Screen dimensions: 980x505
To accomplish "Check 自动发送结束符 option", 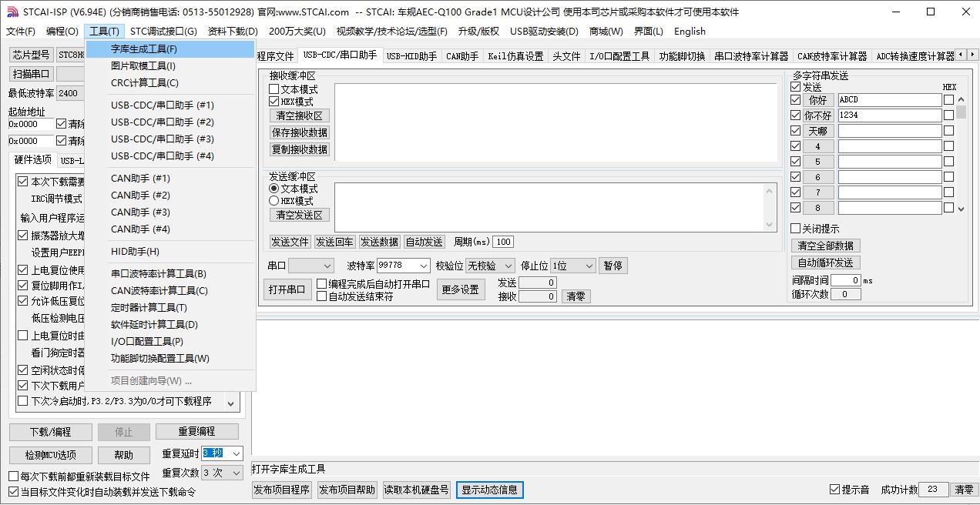I will [x=322, y=296].
